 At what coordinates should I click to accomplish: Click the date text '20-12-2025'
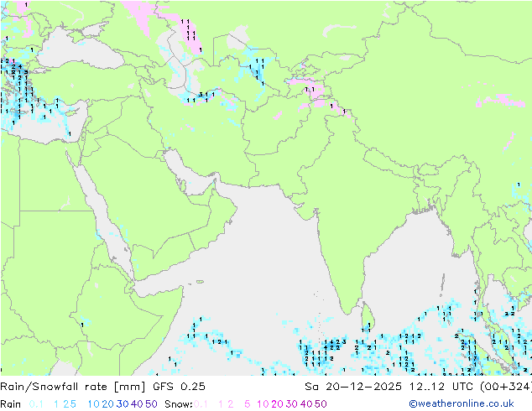coord(363,387)
